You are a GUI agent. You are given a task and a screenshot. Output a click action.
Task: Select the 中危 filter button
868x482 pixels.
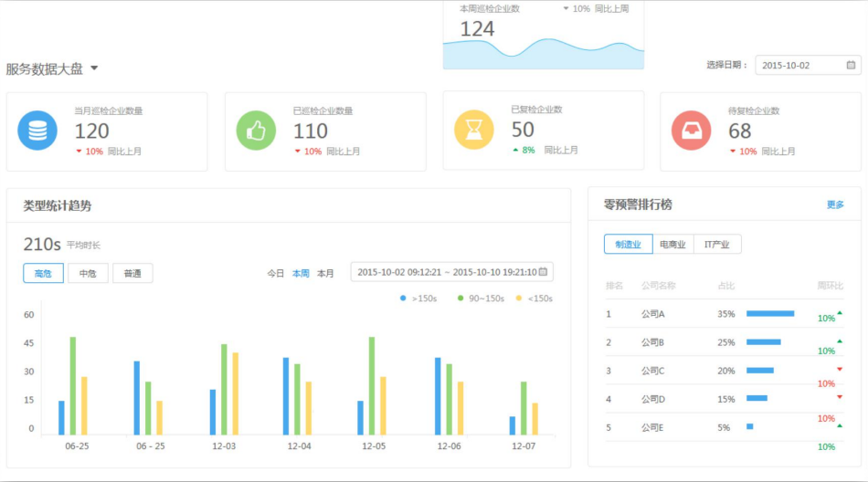[x=88, y=273]
